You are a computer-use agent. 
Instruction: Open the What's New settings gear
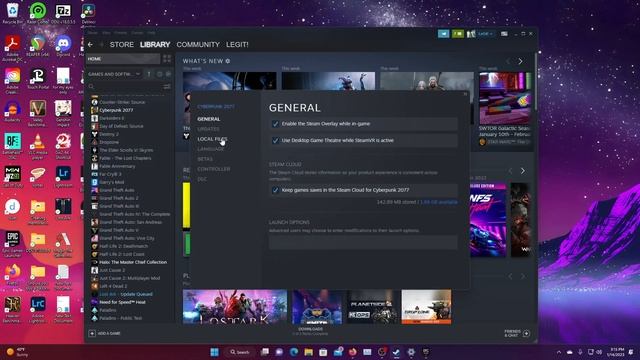pos(228,61)
